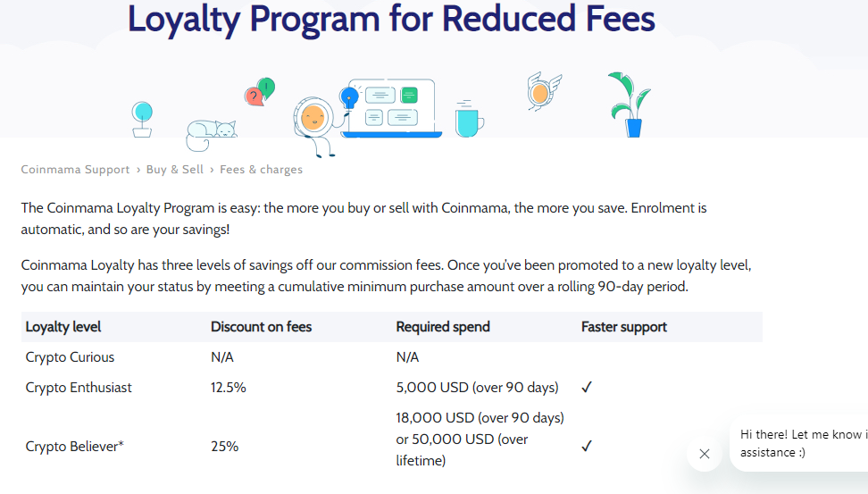Click the sleeping cat illustration
Viewport: 868px width, 494px height.
[211, 135]
